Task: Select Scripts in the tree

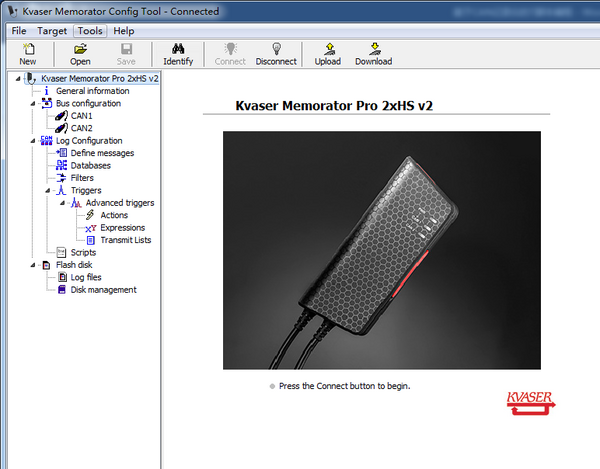Action: tap(83, 252)
